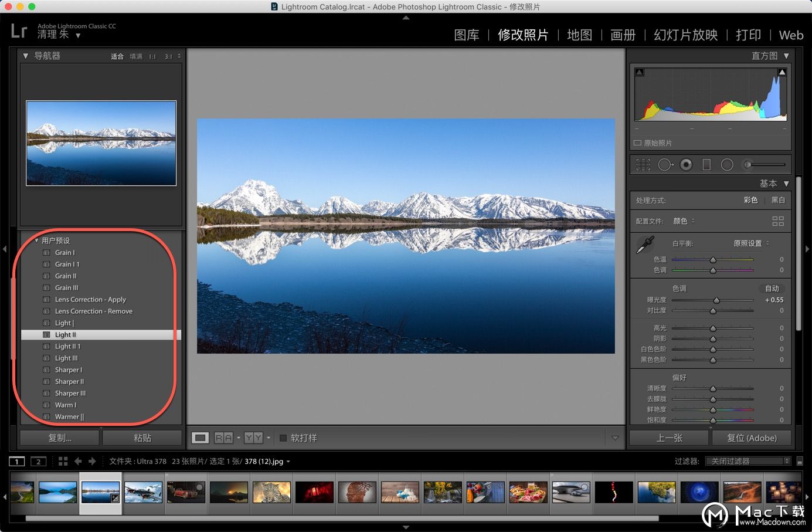Collapse the 导航器 panel
The image size is (812, 532).
click(x=25, y=56)
